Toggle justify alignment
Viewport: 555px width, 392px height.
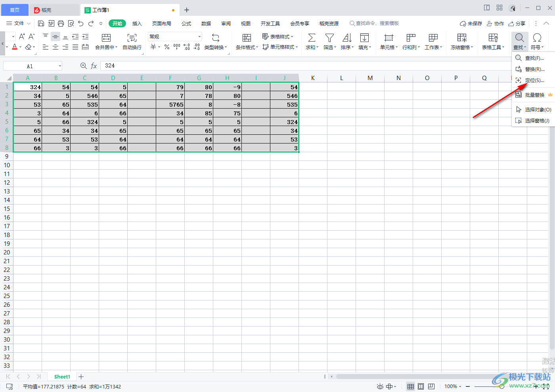[75, 47]
